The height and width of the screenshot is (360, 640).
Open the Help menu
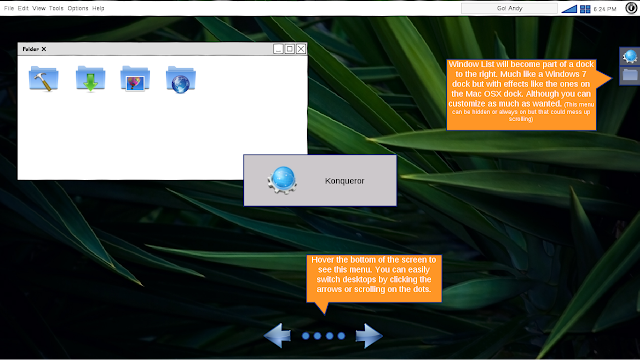click(x=98, y=8)
